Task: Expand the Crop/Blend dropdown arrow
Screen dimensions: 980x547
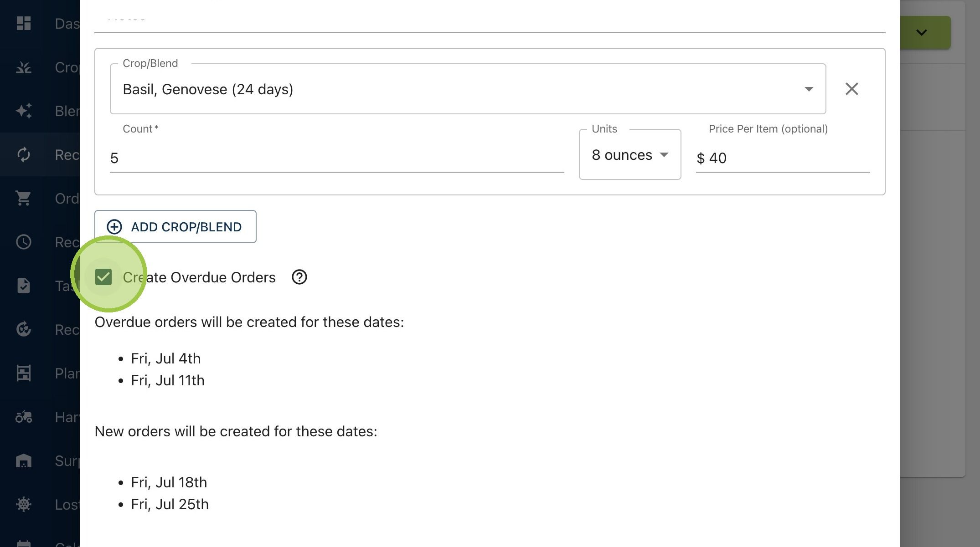Action: [809, 89]
